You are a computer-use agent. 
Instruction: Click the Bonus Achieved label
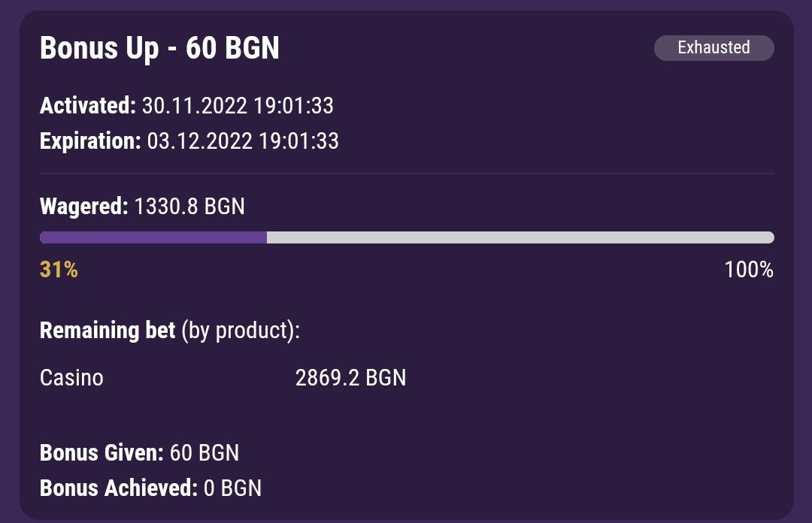[119, 488]
